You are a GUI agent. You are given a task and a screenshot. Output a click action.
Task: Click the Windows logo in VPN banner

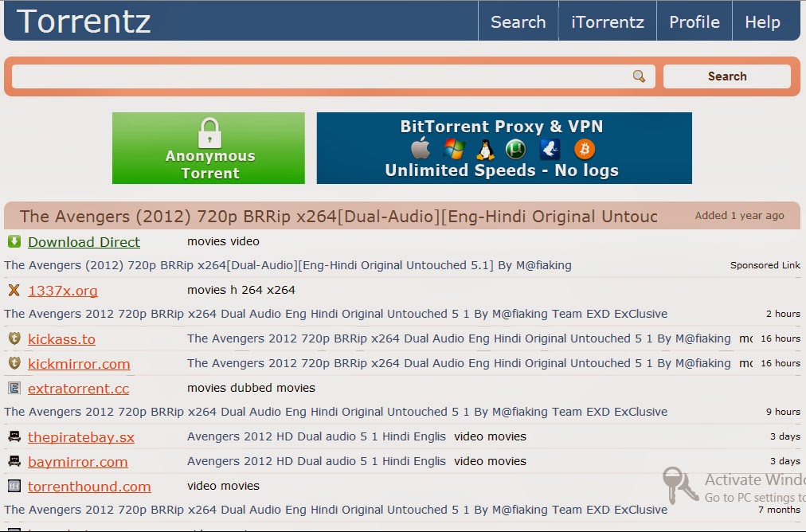tap(454, 149)
